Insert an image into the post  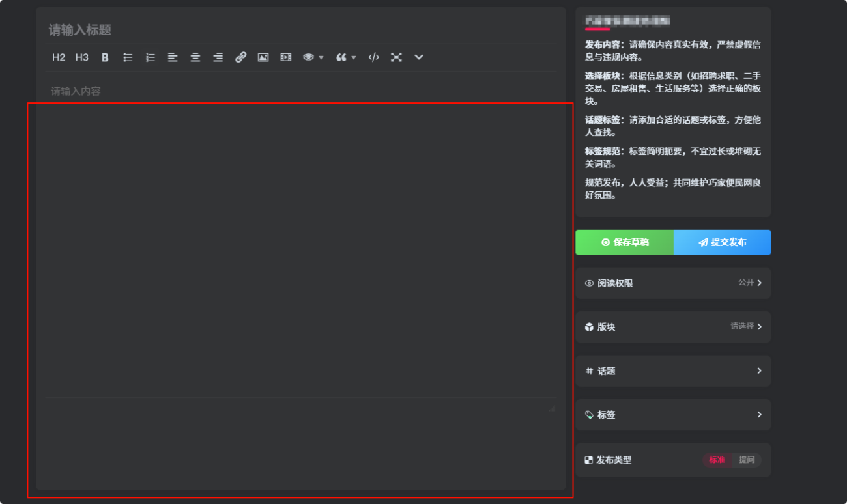click(x=263, y=57)
